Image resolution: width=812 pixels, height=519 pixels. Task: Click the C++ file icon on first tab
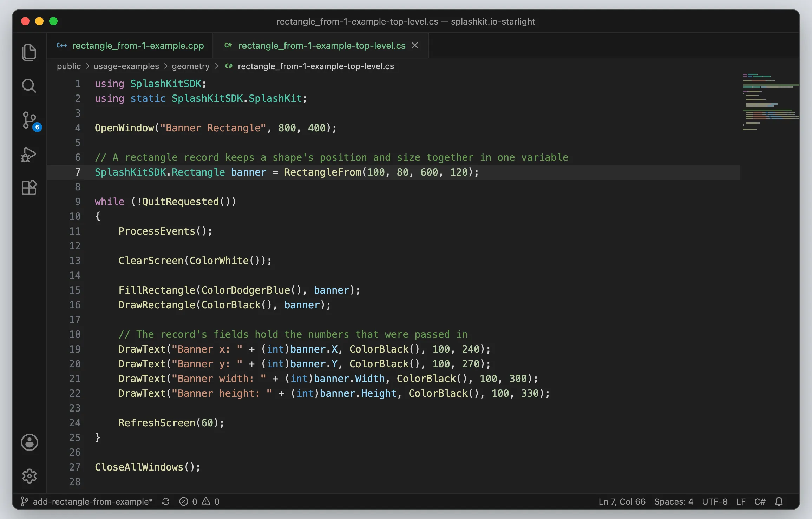pos(62,46)
